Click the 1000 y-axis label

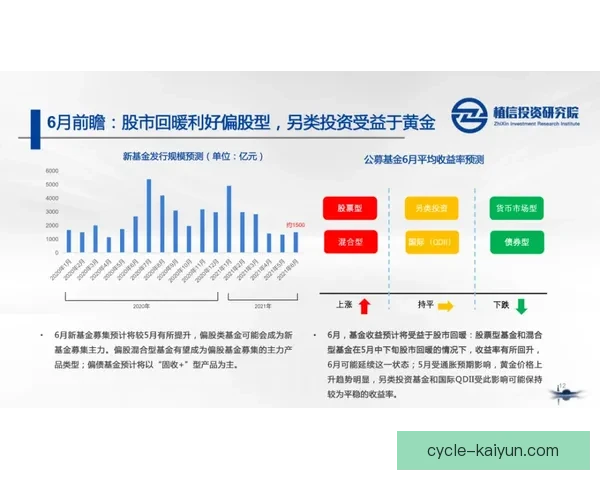tap(52, 239)
